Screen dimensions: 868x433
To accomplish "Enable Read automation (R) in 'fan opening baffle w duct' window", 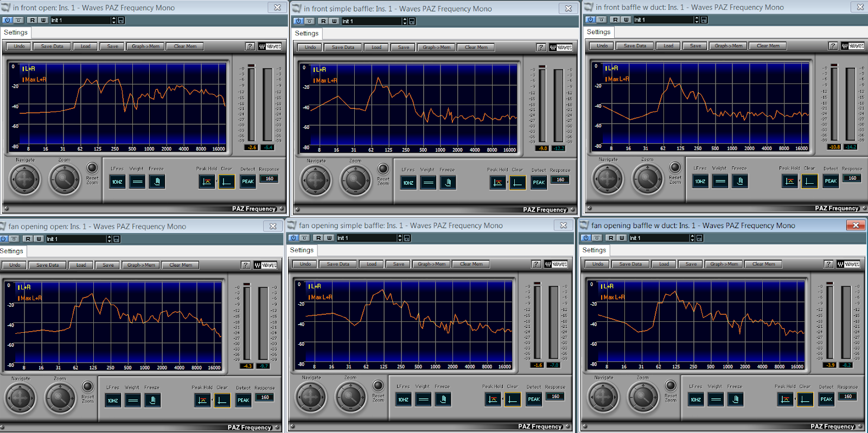I will 611,238.
